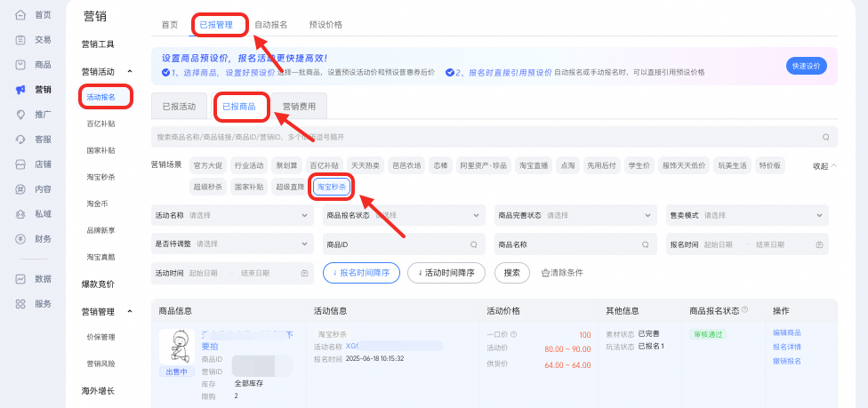This screenshot has height=408, width=868.
Task: Select the 国家补贴 scene filter tag
Action: click(249, 188)
